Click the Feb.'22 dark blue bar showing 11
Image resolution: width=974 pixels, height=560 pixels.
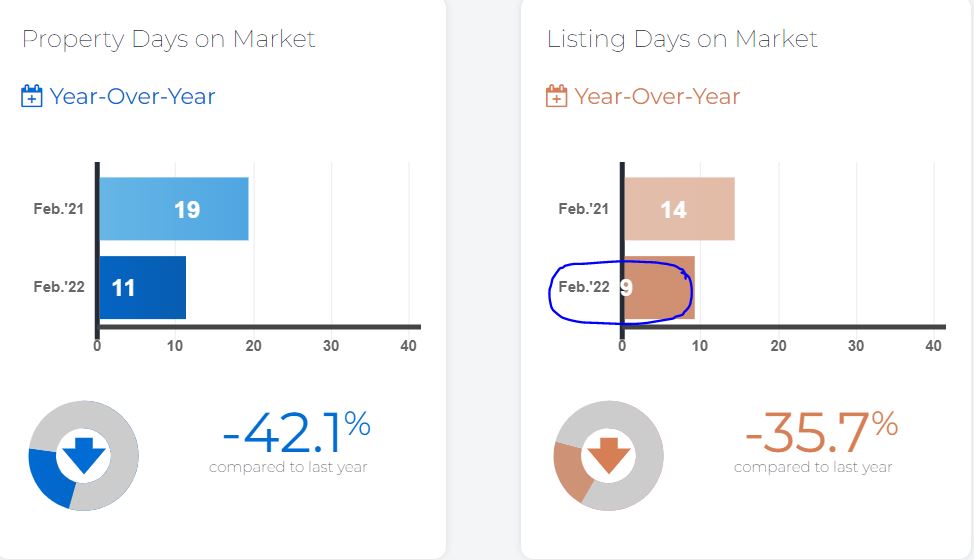coord(142,288)
